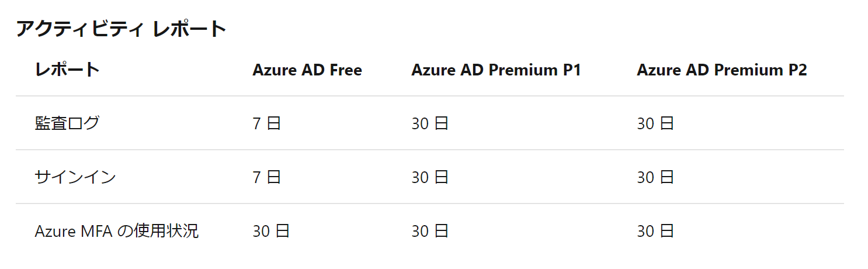Viewport: 868px width, 269px height.
Task: Click the word Azure in the MFA row
Action: pos(53,231)
